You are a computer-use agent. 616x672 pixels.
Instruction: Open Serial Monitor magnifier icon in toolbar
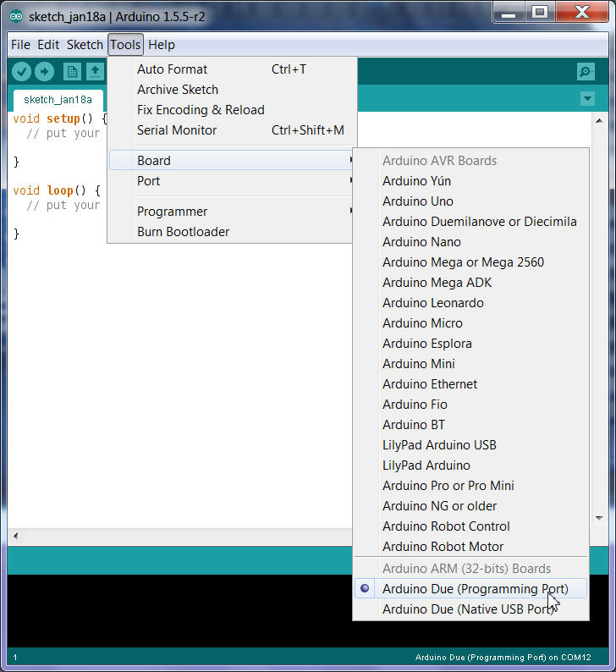[585, 72]
